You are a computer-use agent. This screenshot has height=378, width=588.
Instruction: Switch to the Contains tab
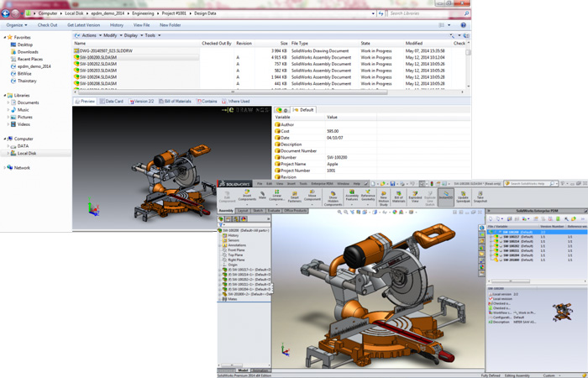click(x=207, y=102)
